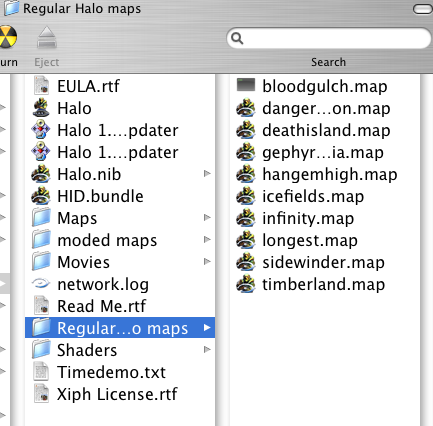This screenshot has width=433, height=426.
Task: Select the Movies folder icon
Action: (41, 262)
